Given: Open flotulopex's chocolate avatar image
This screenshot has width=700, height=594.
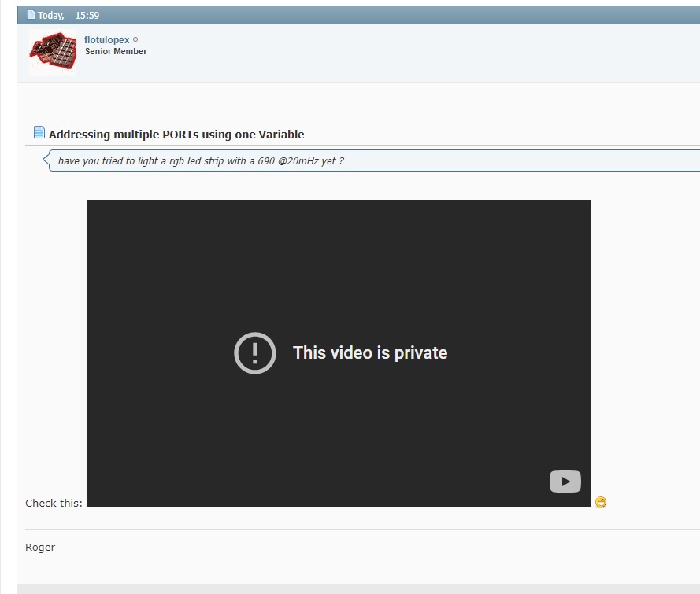Looking at the screenshot, I should coord(53,52).
